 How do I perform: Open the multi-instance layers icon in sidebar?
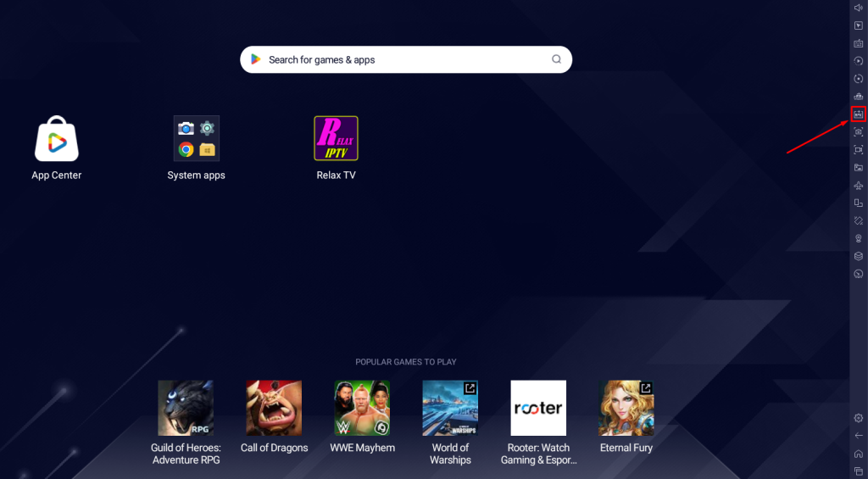click(858, 256)
